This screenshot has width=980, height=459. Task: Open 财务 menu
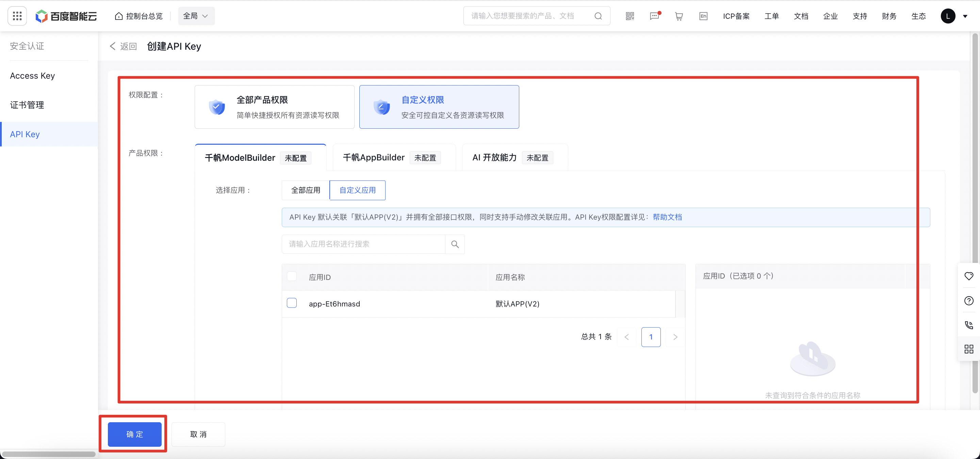tap(889, 16)
